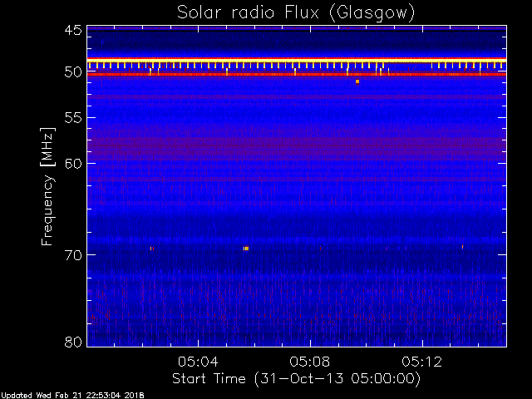
Task: Click the 70 MHz frequency tick label
Action: [x=72, y=254]
